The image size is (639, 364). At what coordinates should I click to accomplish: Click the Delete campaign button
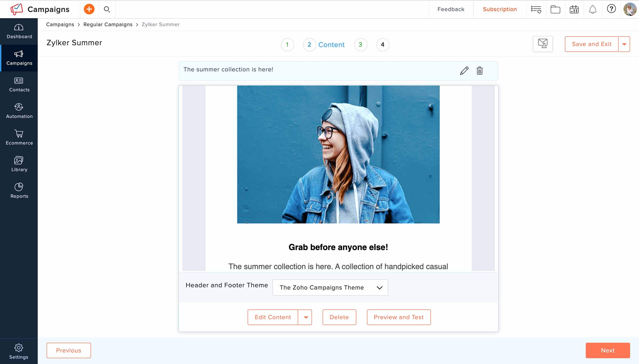(x=339, y=317)
